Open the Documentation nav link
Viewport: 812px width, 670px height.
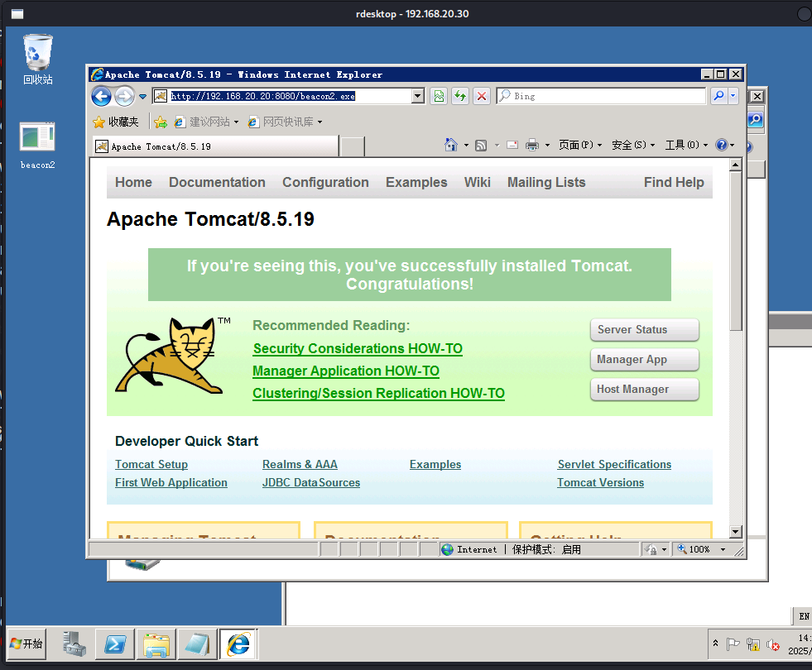click(217, 182)
